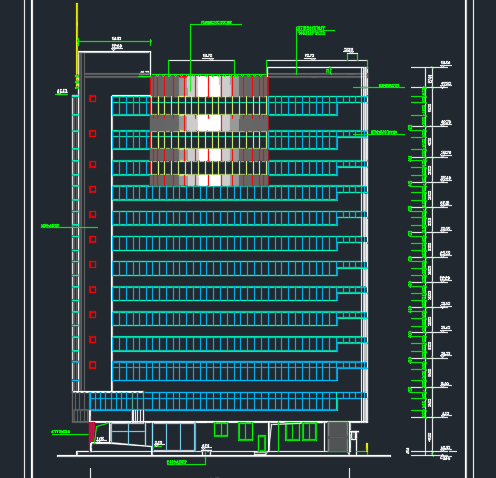This screenshot has height=478, width=496.
Task: Select the lowest elevation marker of the dimension chain
Action: [445, 458]
